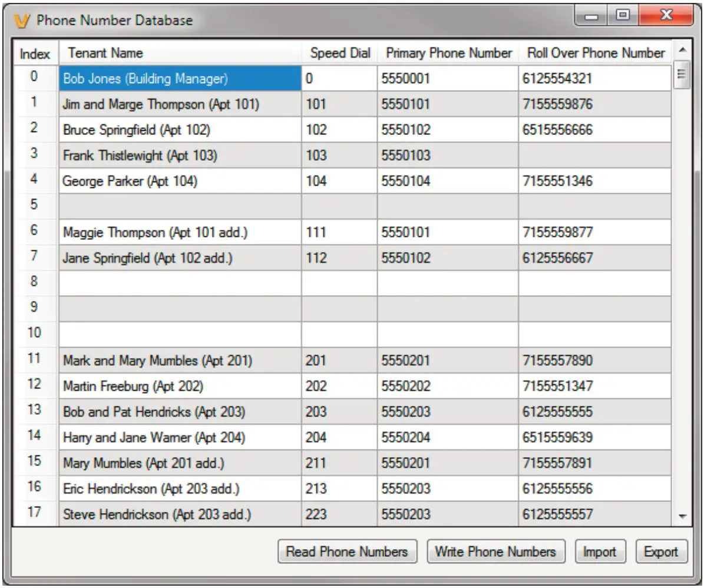The width and height of the screenshot is (704, 588).
Task: Click primary phone number 5550103
Action: 448,156
